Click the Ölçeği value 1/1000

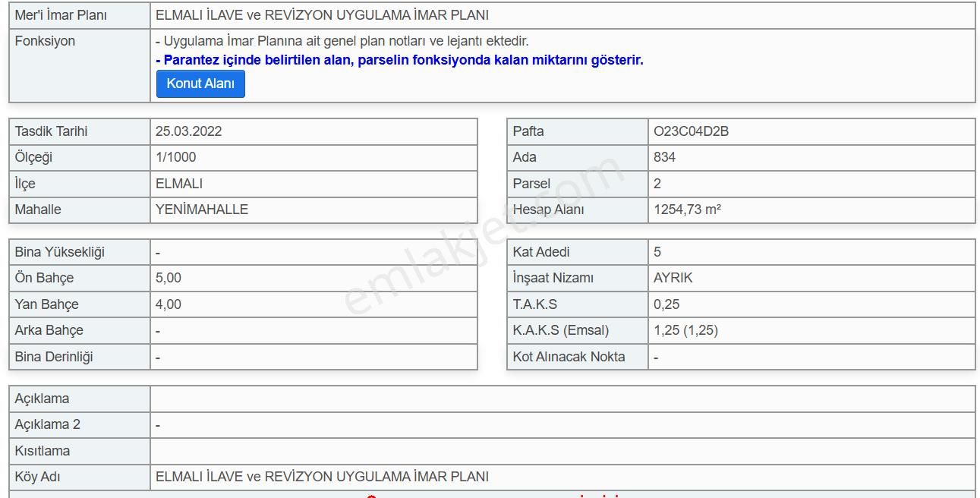click(x=176, y=157)
